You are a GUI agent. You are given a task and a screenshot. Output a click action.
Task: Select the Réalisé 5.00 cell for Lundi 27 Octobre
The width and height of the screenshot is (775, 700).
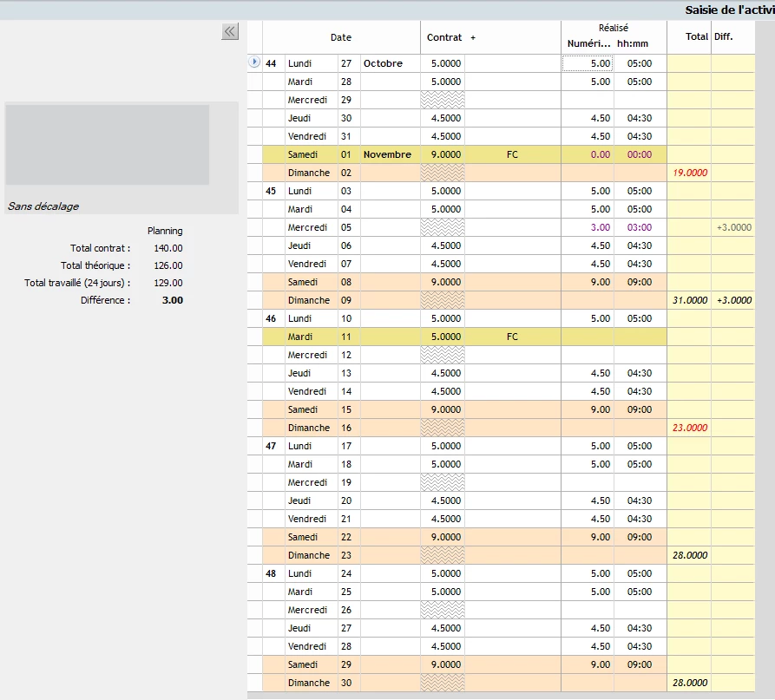click(588, 63)
